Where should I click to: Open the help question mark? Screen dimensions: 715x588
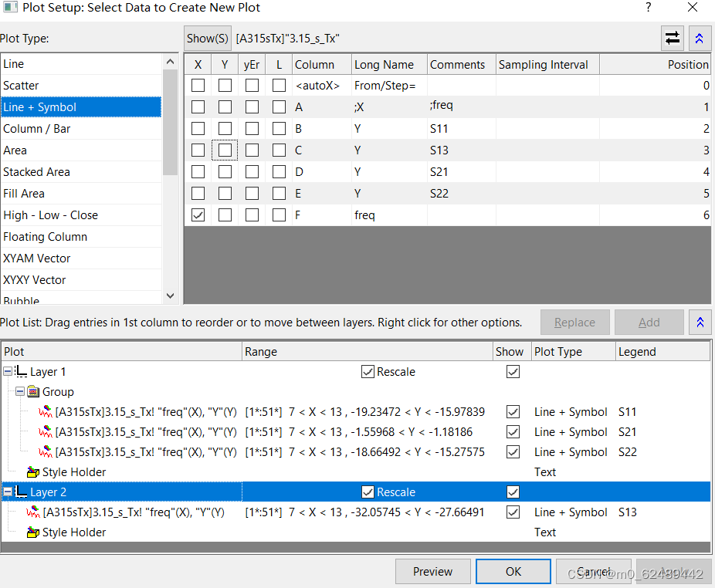pos(649,7)
